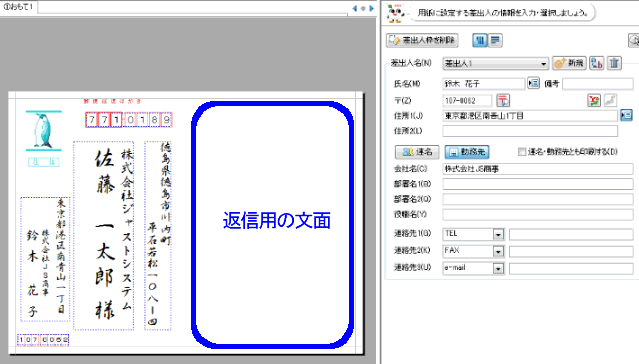Screen dimensions: 639x364
Task: Click the 備考 input field
Action: 598,84
